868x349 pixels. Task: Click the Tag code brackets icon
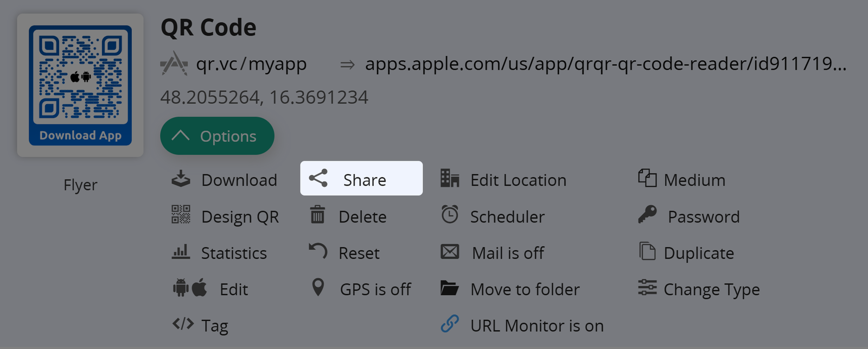(x=183, y=325)
